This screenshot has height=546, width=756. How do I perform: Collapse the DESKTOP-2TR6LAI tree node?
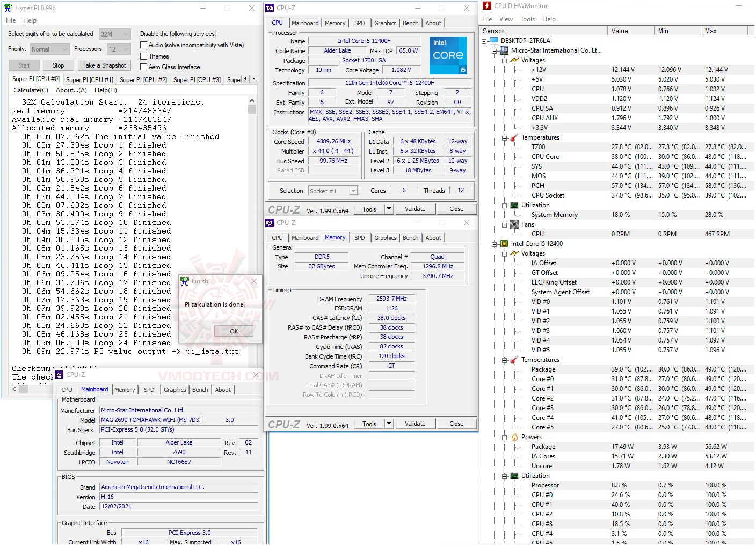point(484,41)
